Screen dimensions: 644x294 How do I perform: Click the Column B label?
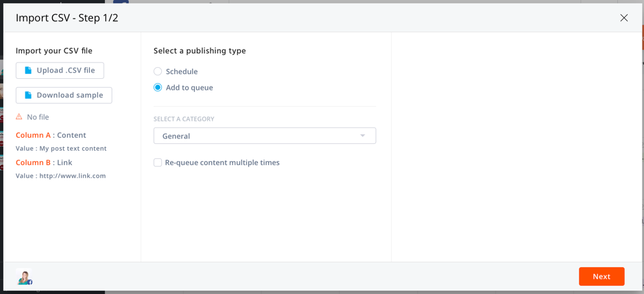click(x=34, y=162)
